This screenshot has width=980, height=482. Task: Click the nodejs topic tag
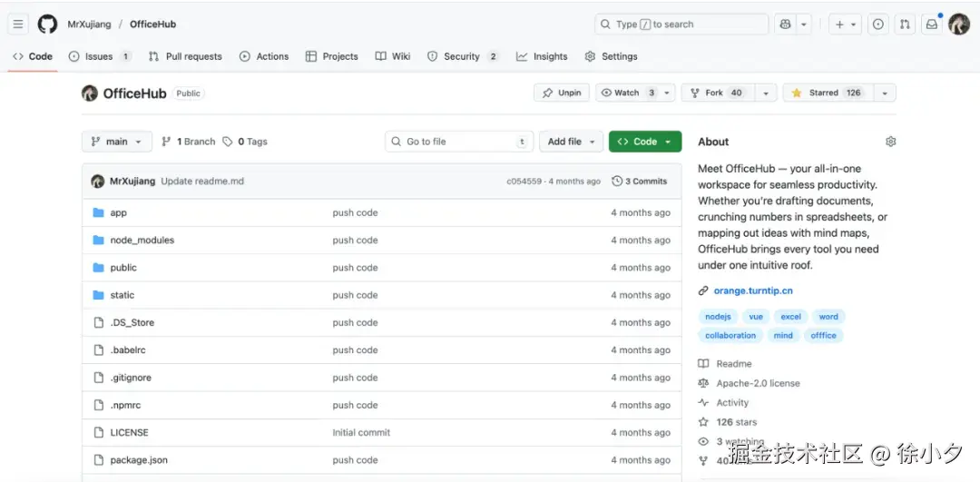(718, 317)
